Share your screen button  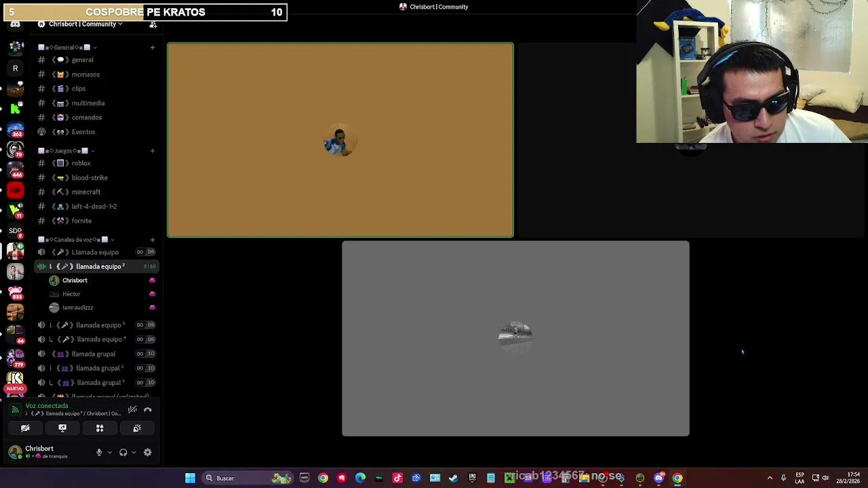[x=62, y=428]
